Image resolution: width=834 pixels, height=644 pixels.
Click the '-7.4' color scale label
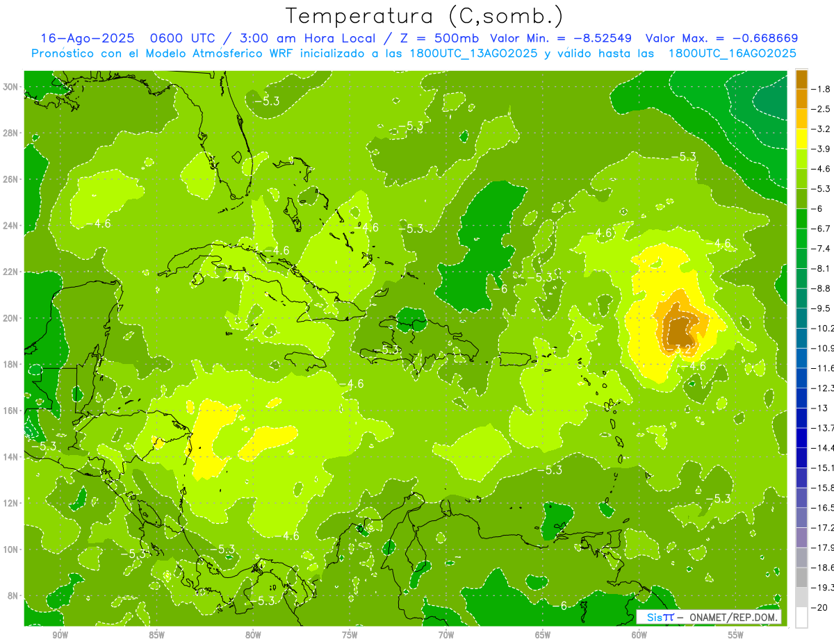[x=821, y=248]
